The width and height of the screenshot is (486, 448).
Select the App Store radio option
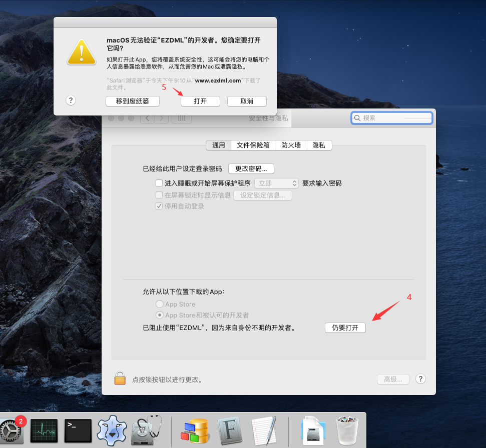pyautogui.click(x=159, y=304)
